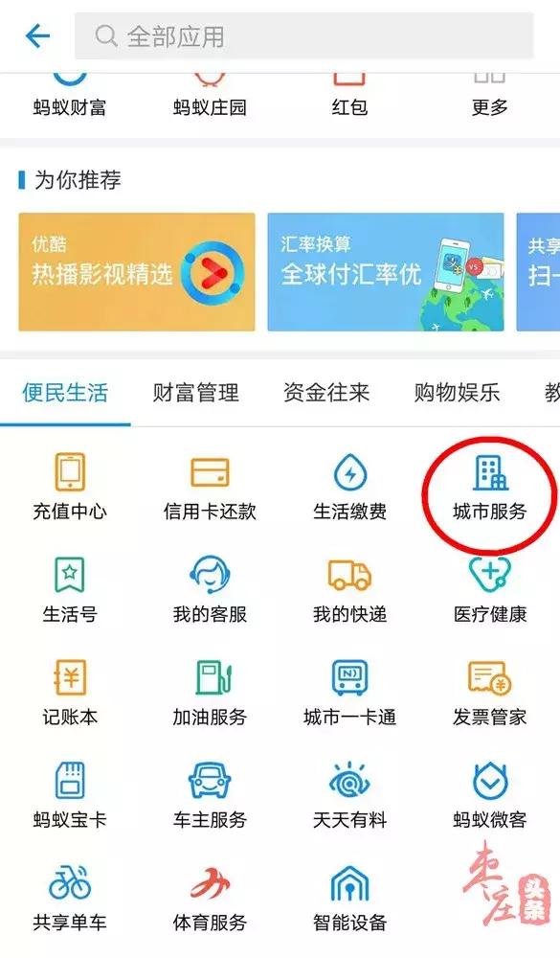Open 城市一卡通 transit card icon
Image resolution: width=560 pixels, height=958 pixels.
350,677
